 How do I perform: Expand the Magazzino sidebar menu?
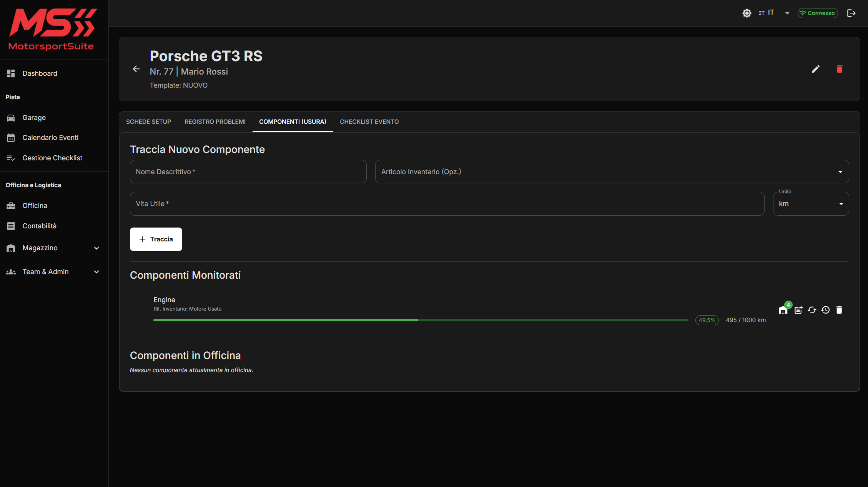(x=54, y=248)
